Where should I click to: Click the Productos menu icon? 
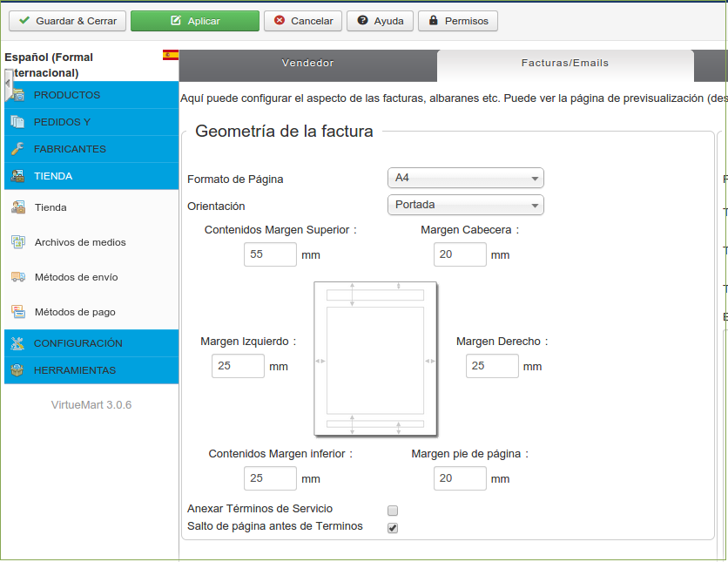coord(17,95)
